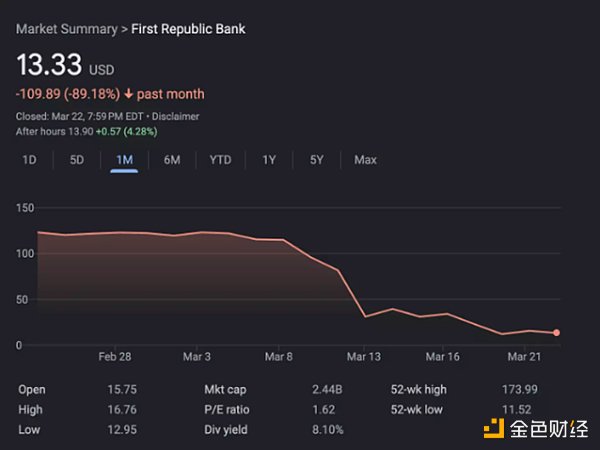Switch to the 5D chart range
The image size is (600, 450).
pos(77,160)
